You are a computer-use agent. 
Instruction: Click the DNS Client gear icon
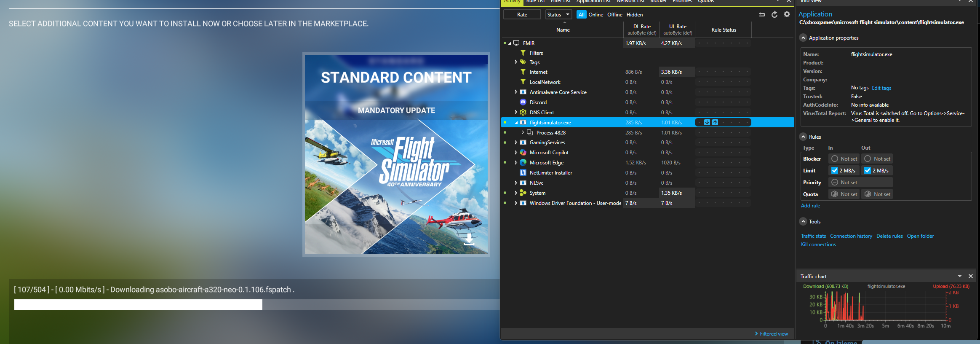click(x=523, y=113)
